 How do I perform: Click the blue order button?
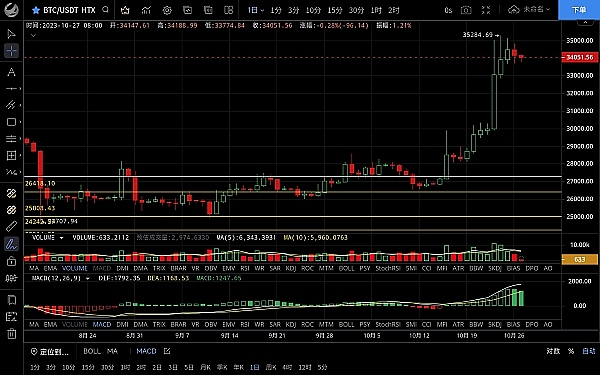click(x=579, y=10)
